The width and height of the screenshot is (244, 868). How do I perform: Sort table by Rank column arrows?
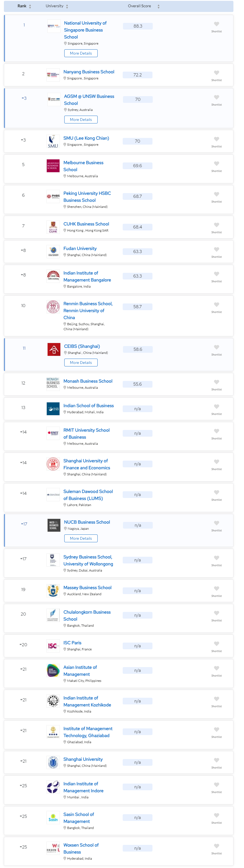(30, 6)
